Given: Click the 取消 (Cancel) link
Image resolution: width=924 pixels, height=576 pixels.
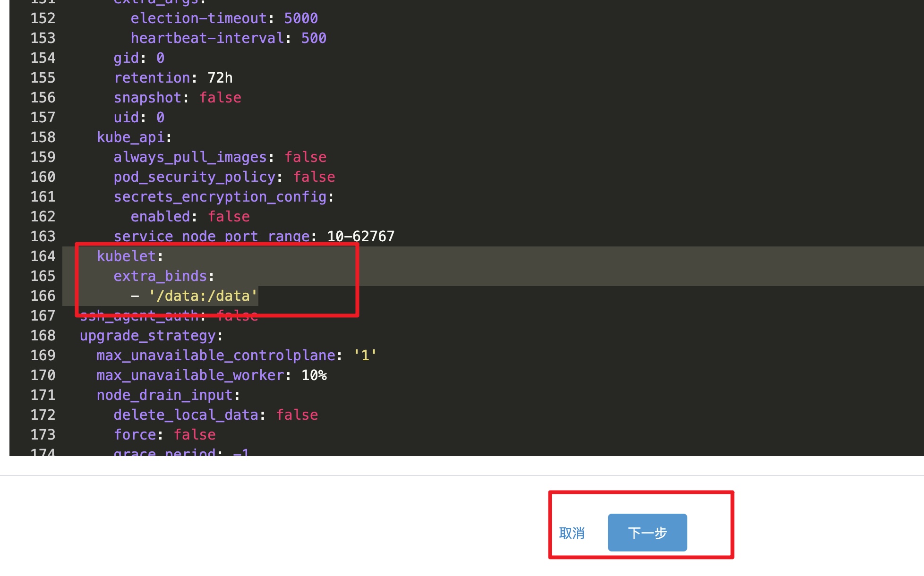Looking at the screenshot, I should pyautogui.click(x=572, y=533).
